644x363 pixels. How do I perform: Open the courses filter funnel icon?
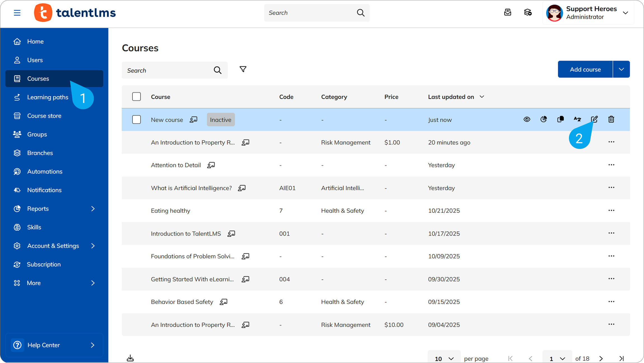coord(243,69)
